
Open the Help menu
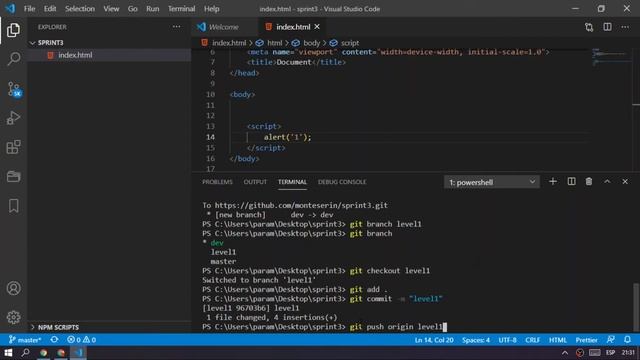point(211,9)
